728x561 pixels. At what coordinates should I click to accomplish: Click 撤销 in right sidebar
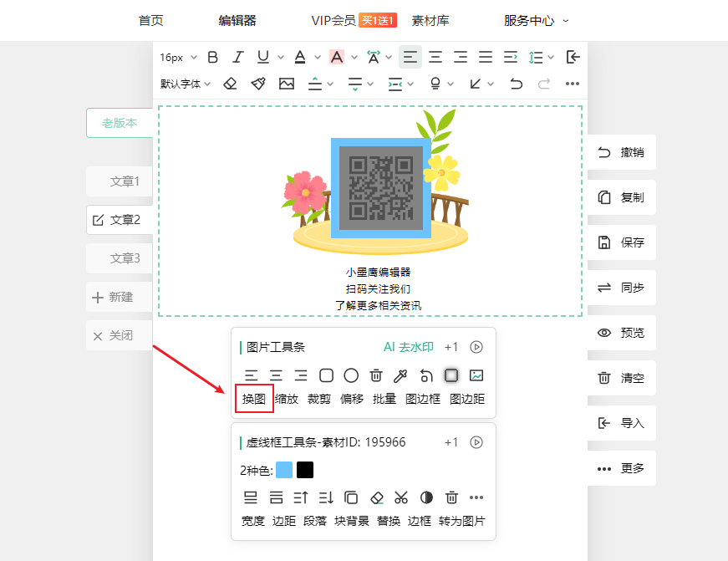coord(621,152)
